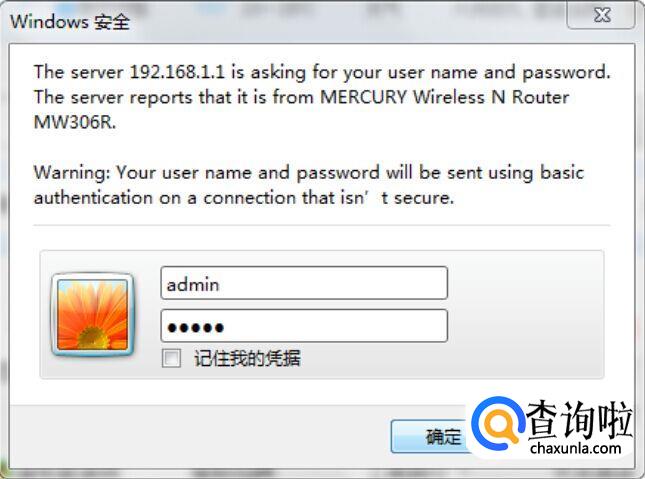The width and height of the screenshot is (645, 479).
Task: Click empty space right of the username field
Action: coord(525,283)
